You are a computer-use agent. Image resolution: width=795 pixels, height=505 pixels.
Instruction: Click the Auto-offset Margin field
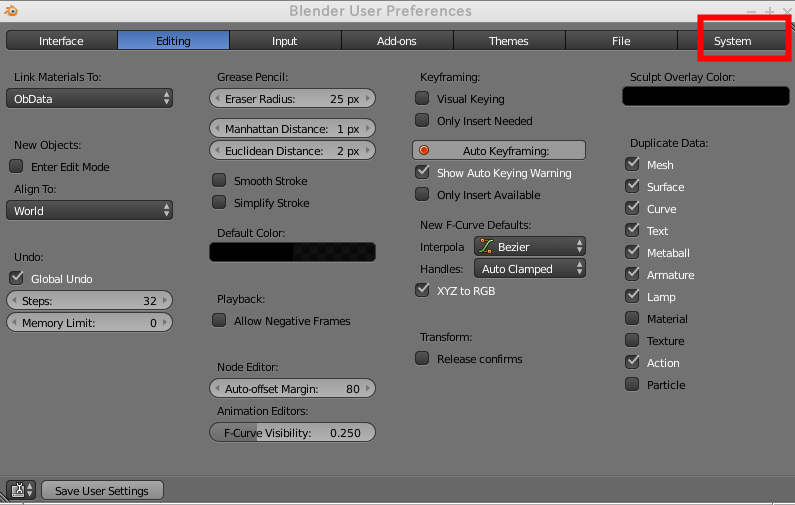click(293, 388)
